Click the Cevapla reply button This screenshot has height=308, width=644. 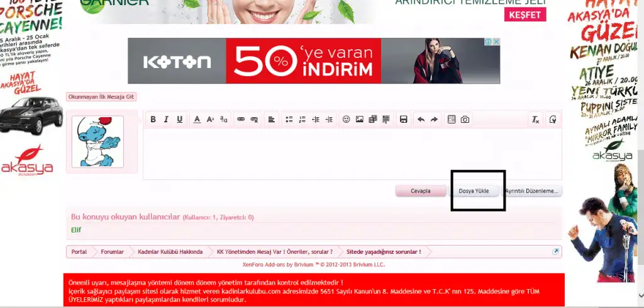421,191
